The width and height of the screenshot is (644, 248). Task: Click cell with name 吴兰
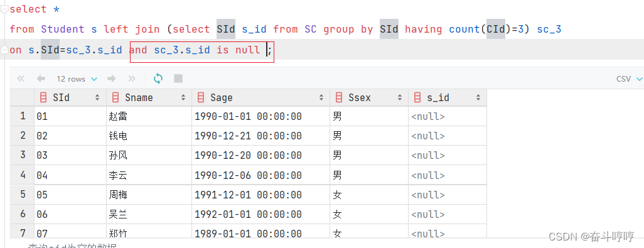[x=149, y=214]
